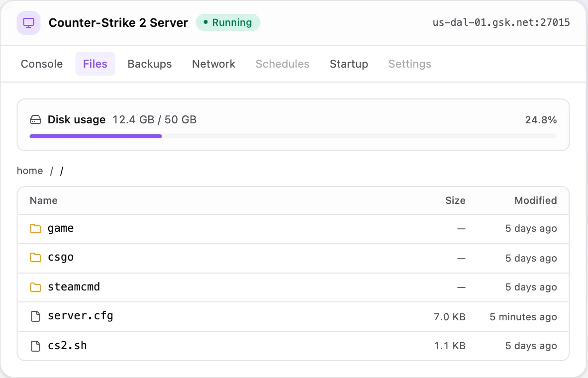
Task: Click the Counter-Strike 2 Server title
Action: tap(118, 22)
